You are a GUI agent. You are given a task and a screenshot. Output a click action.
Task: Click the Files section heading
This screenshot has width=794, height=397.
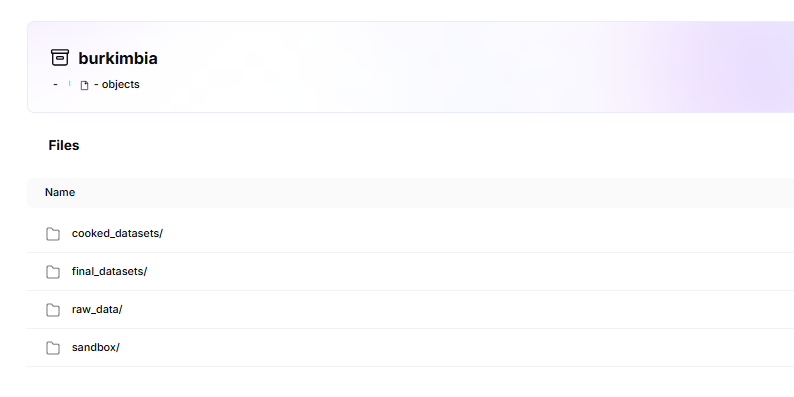[x=64, y=145]
